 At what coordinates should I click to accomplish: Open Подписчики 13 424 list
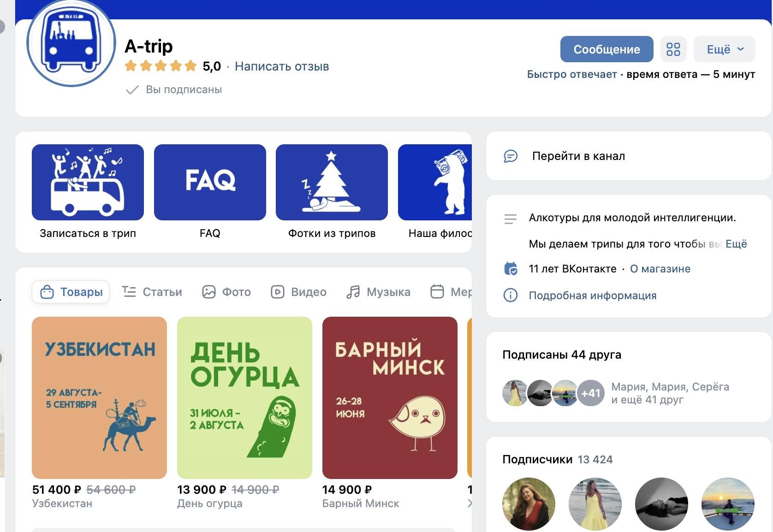[557, 459]
